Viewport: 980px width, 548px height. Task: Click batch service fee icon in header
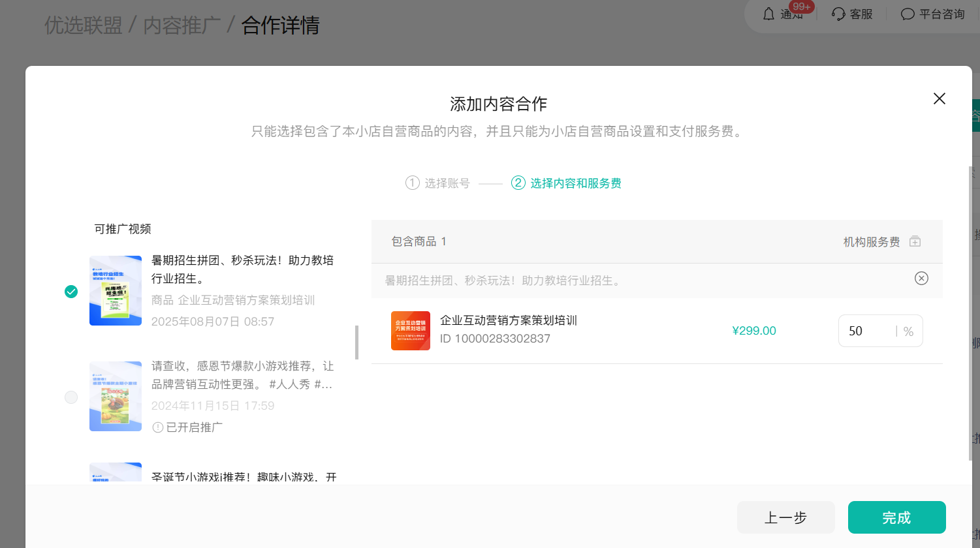pos(915,241)
